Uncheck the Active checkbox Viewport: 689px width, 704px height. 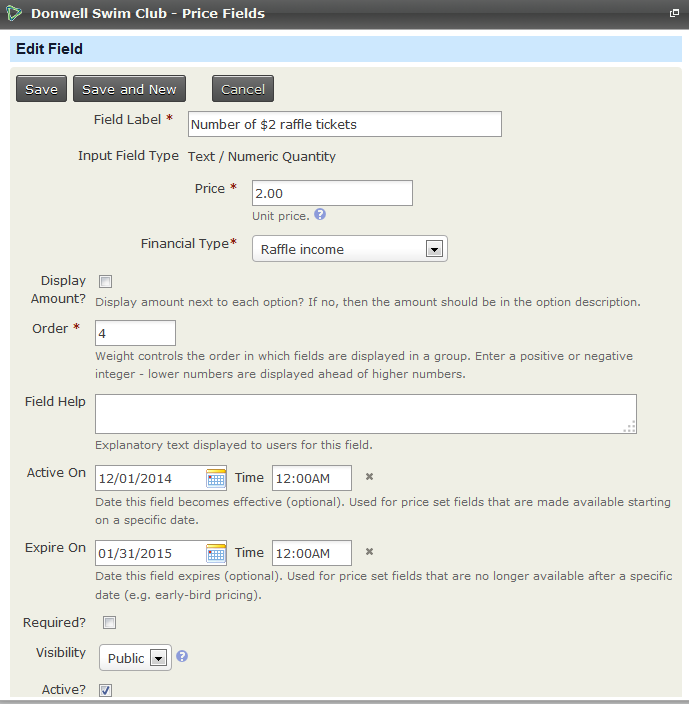tap(106, 690)
